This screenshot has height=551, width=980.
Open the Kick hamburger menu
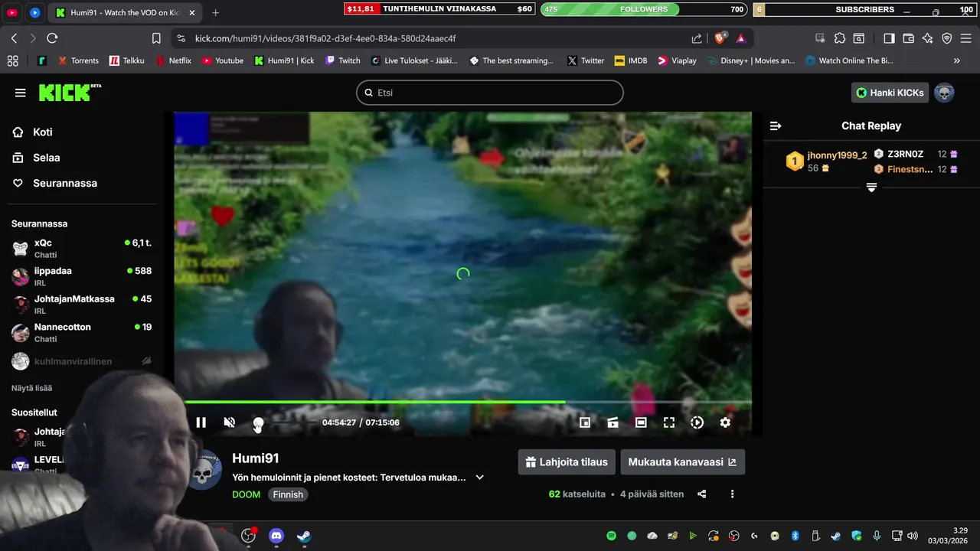[x=20, y=93]
